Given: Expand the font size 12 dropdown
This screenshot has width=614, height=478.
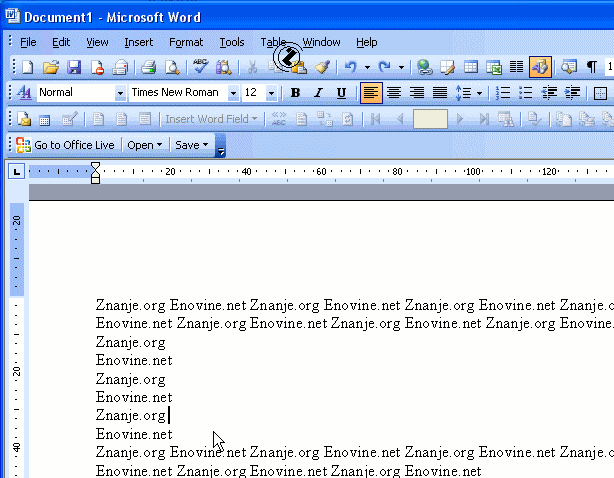Looking at the screenshot, I should click(271, 93).
